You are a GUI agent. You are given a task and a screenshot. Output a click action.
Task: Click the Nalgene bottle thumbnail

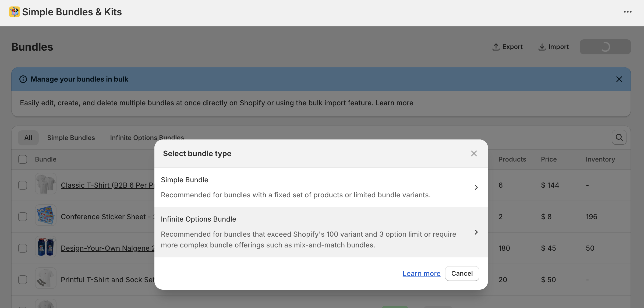coord(46,247)
